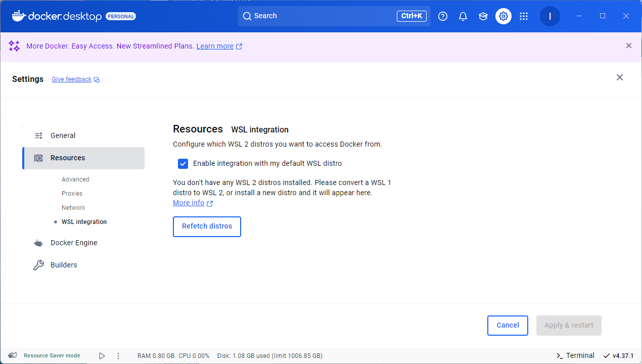642x364 pixels.
Task: Click the Settings gear icon in header
Action: click(x=503, y=16)
